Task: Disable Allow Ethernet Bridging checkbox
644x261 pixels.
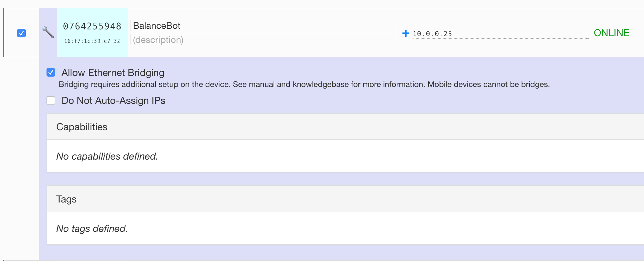Action: [x=51, y=73]
